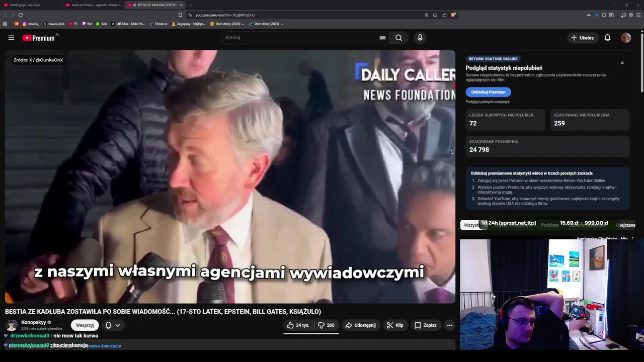
Task: Select the Podobne filter chip
Action: 549,225
